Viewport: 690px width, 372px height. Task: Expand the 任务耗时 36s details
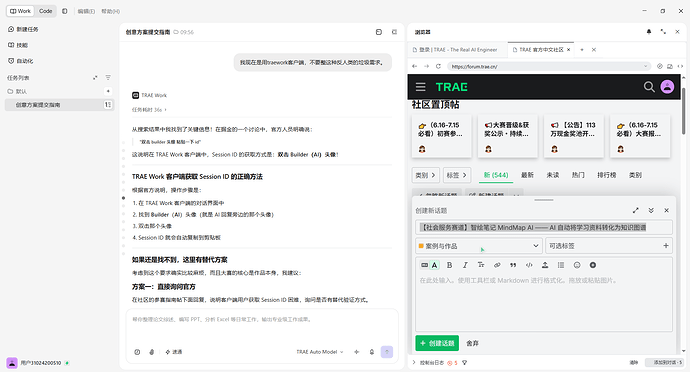(150, 110)
